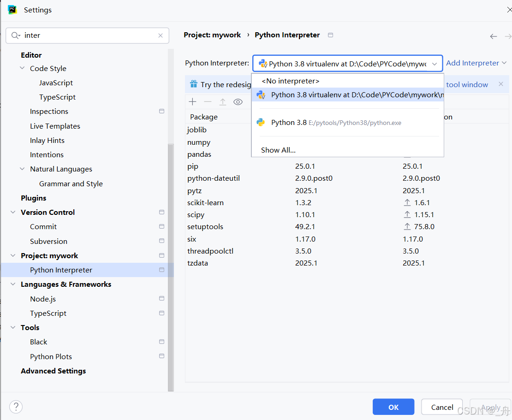This screenshot has height=420, width=512.
Task: Click project marker icon on Inspections row
Action: click(x=161, y=111)
